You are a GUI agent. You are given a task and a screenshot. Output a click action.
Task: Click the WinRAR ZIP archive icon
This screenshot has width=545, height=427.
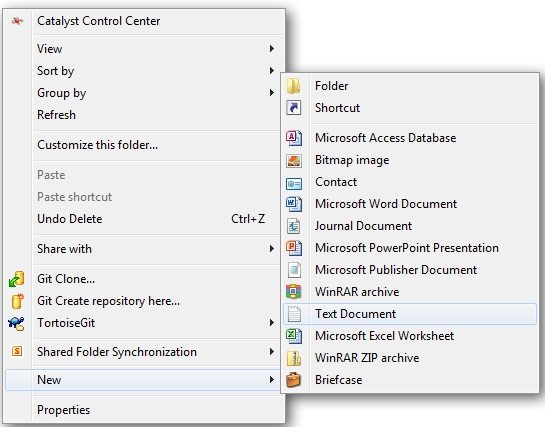tap(294, 358)
